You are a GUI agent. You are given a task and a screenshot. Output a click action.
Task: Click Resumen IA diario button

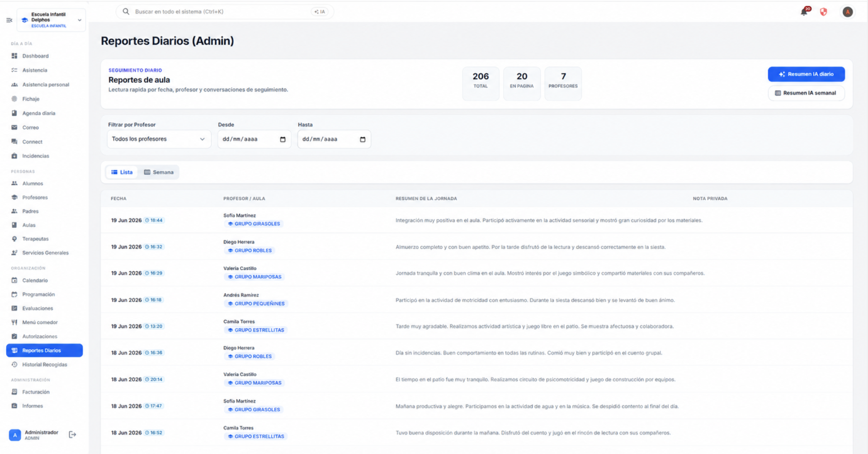point(806,74)
